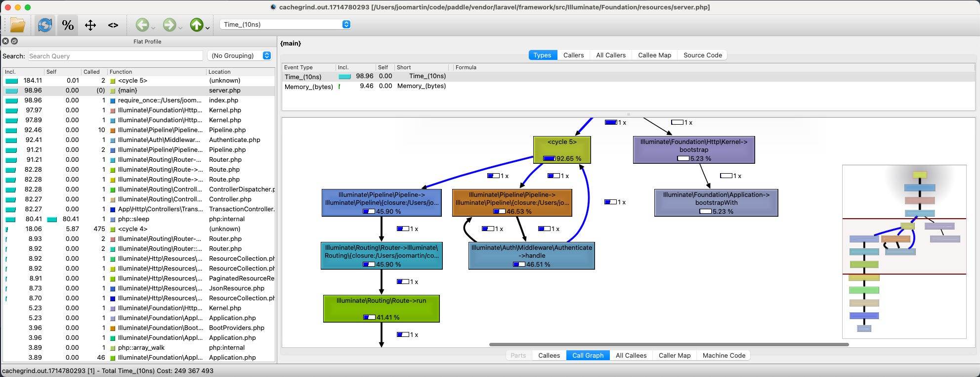Select the Application->bootstrapWith graph node
The height and width of the screenshot is (377, 980).
click(716, 203)
